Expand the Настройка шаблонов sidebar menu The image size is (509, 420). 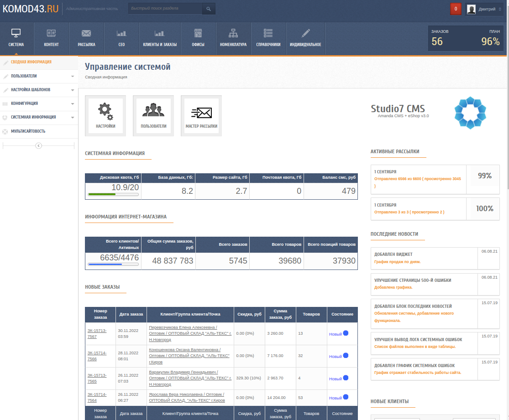pos(72,90)
